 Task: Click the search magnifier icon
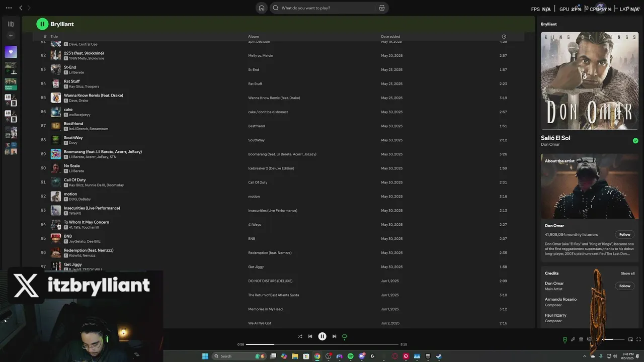[x=276, y=8]
